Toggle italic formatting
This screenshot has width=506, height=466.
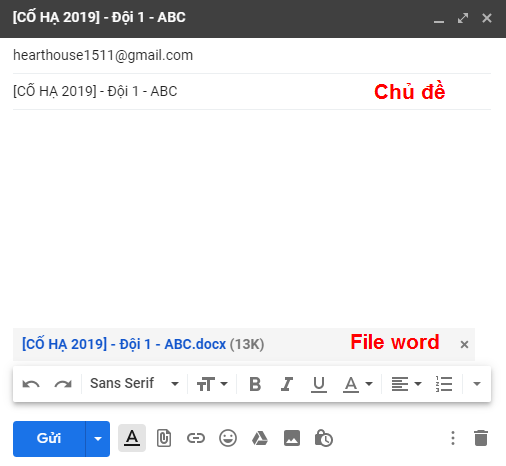287,384
